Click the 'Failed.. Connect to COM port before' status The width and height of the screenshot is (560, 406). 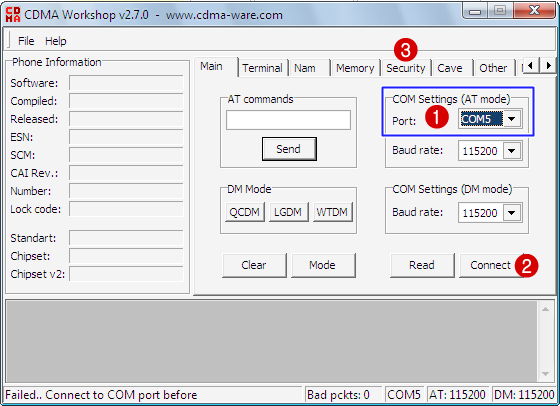tap(153, 395)
